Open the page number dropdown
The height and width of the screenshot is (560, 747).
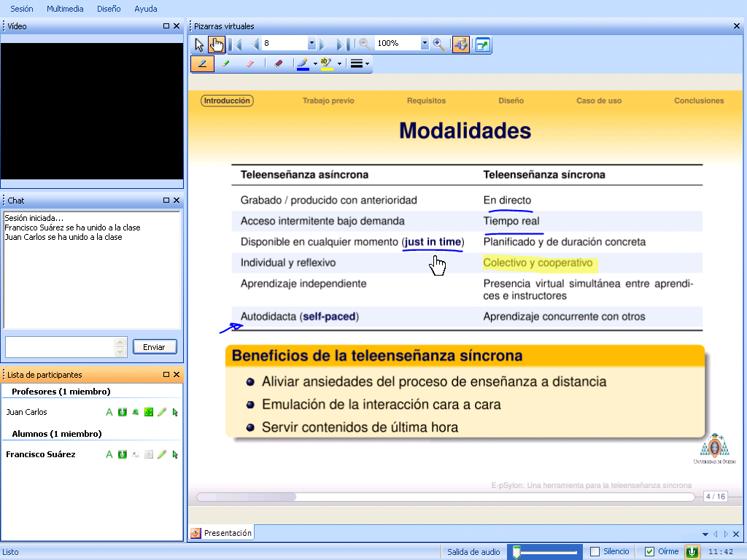coord(311,43)
